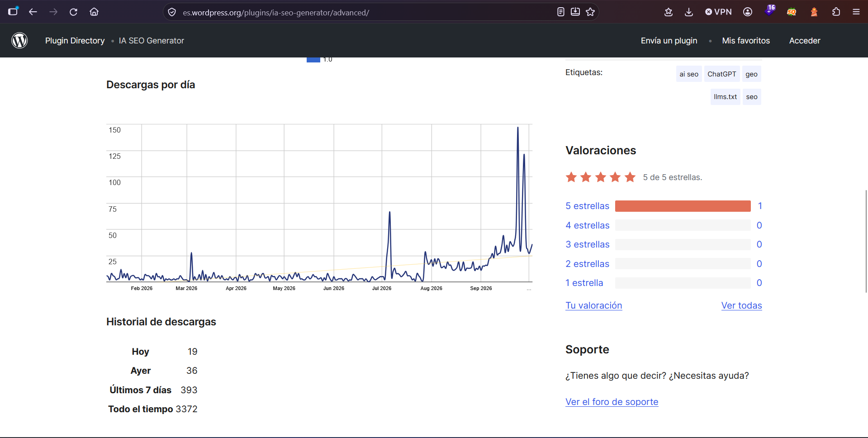Click the SQ extension icon
Screen dimensions: 868x438
(792, 12)
